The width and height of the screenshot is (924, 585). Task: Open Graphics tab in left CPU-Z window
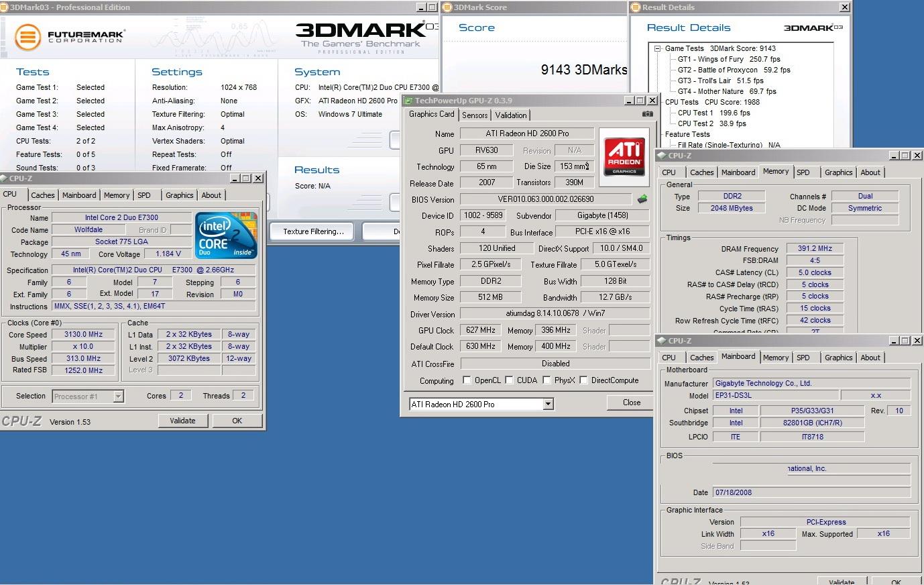tap(180, 195)
